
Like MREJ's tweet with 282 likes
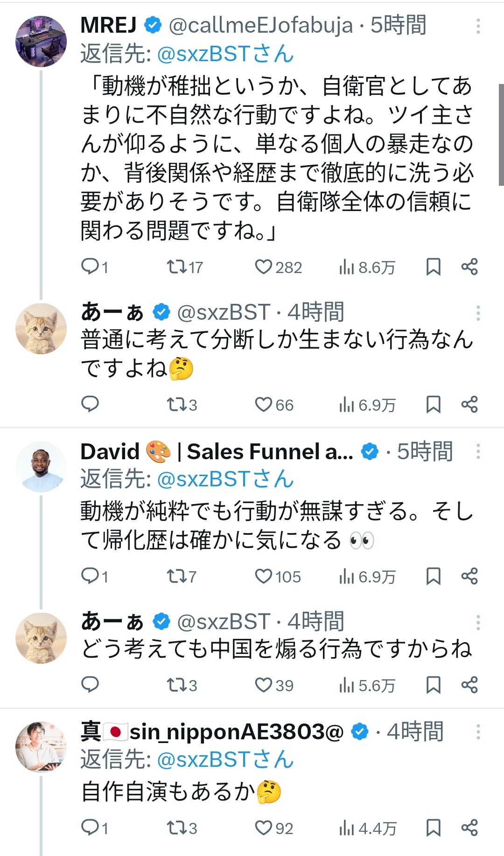pyautogui.click(x=264, y=267)
